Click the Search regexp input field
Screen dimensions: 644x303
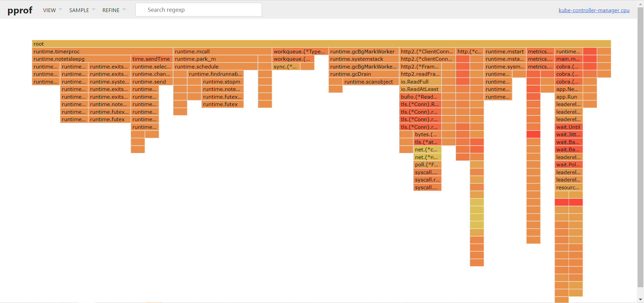199,10
